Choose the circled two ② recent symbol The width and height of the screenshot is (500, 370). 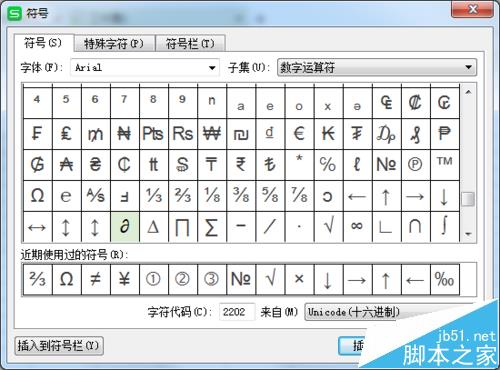(x=183, y=279)
